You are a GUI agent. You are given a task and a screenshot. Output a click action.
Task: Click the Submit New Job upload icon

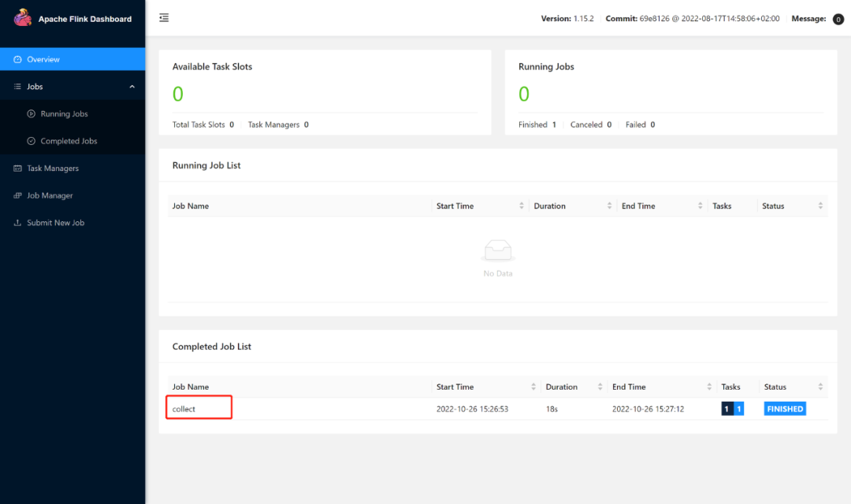[17, 222]
